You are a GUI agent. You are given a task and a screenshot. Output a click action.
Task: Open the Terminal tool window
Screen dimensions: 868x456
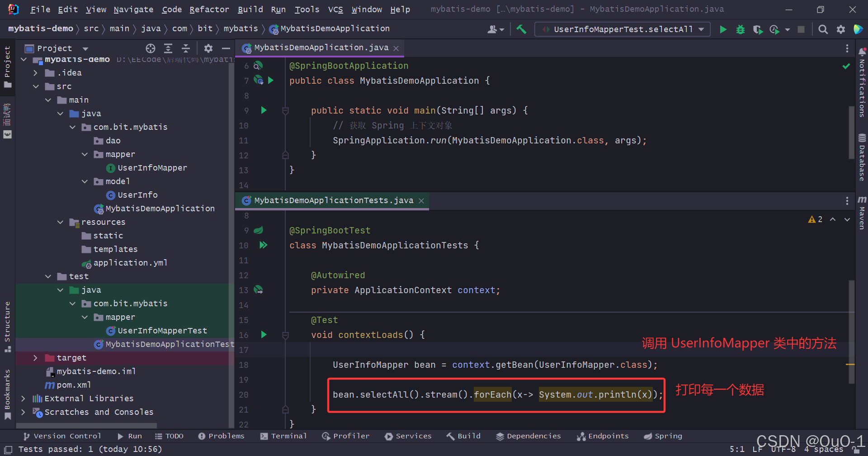click(283, 436)
